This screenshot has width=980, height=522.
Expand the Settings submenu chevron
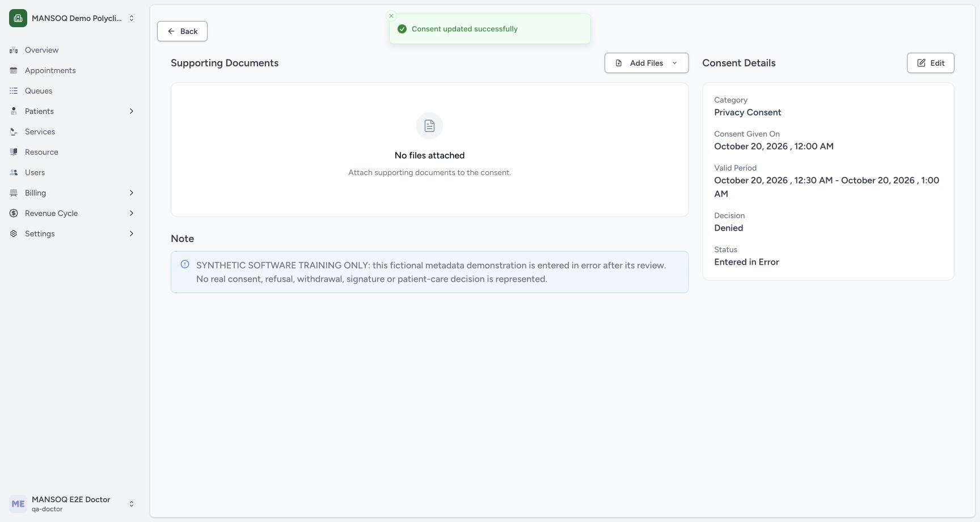point(132,234)
